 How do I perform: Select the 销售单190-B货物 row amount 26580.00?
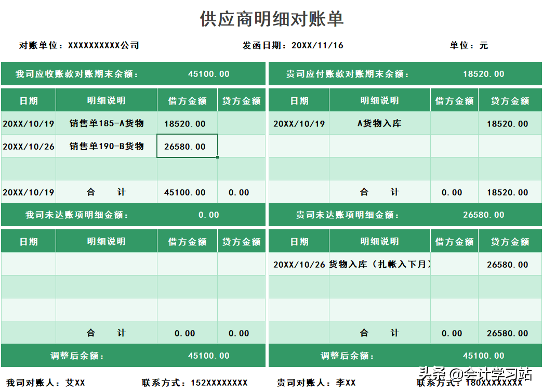click(187, 146)
